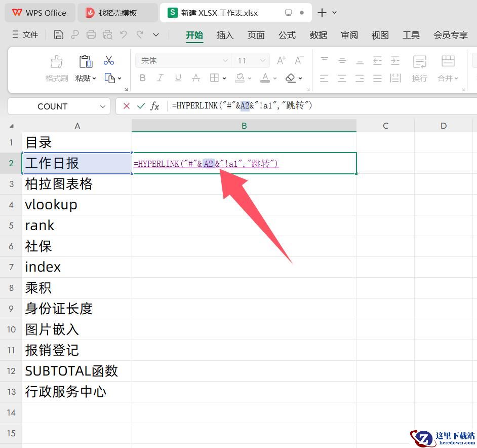Open the font size 11 dropdown

tap(262, 60)
